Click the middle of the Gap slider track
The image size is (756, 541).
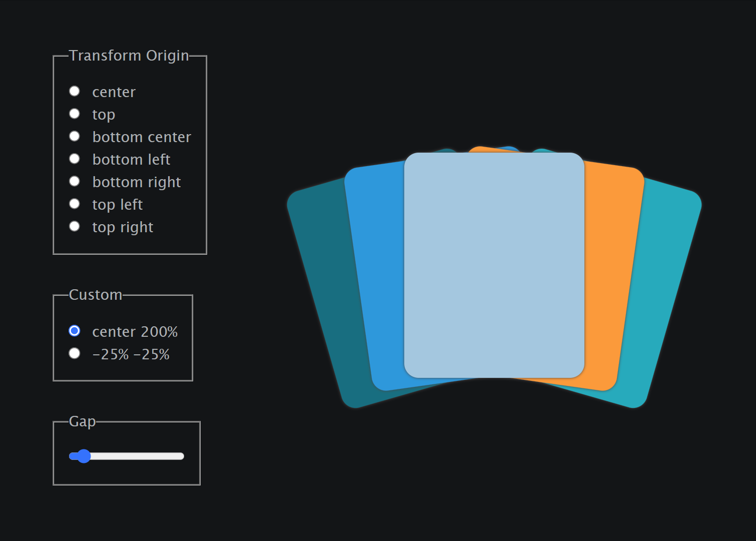(x=127, y=456)
